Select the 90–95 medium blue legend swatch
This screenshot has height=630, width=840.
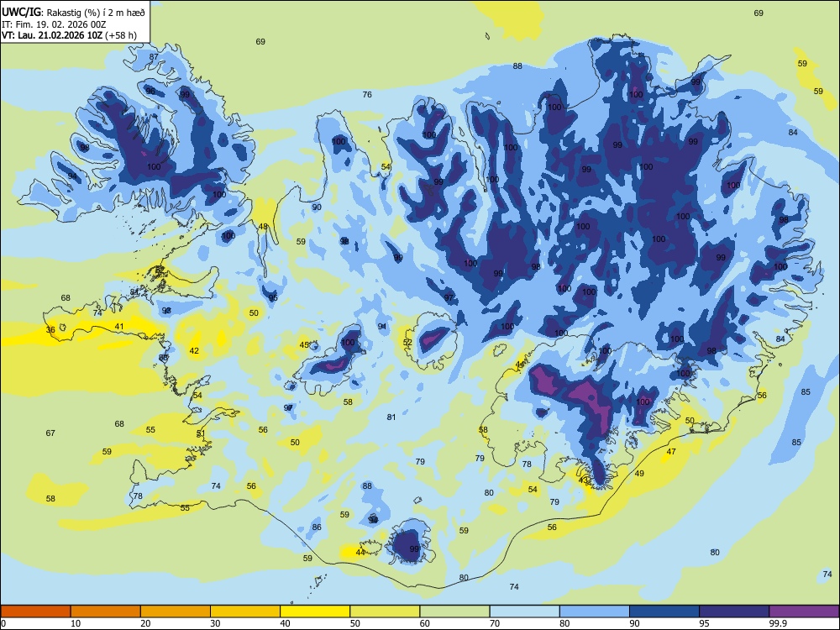tap(664, 612)
